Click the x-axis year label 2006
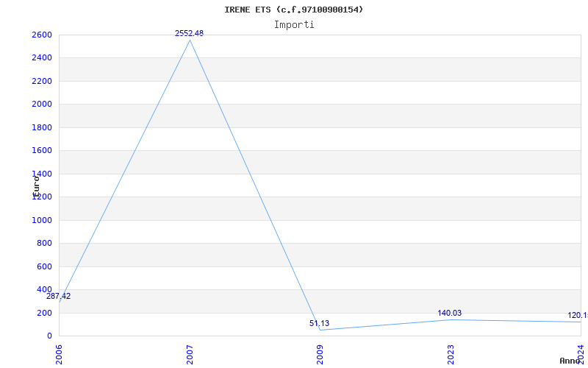 (x=59, y=355)
